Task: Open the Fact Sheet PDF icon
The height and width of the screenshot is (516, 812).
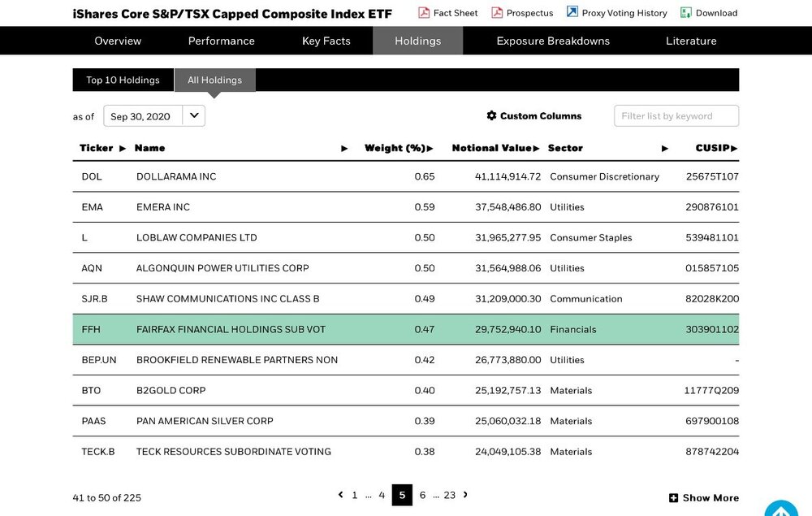Action: pos(424,12)
